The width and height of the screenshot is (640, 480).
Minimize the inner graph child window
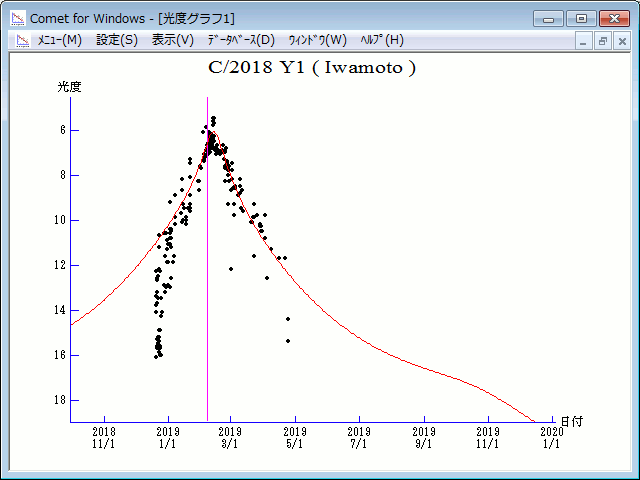pos(584,41)
